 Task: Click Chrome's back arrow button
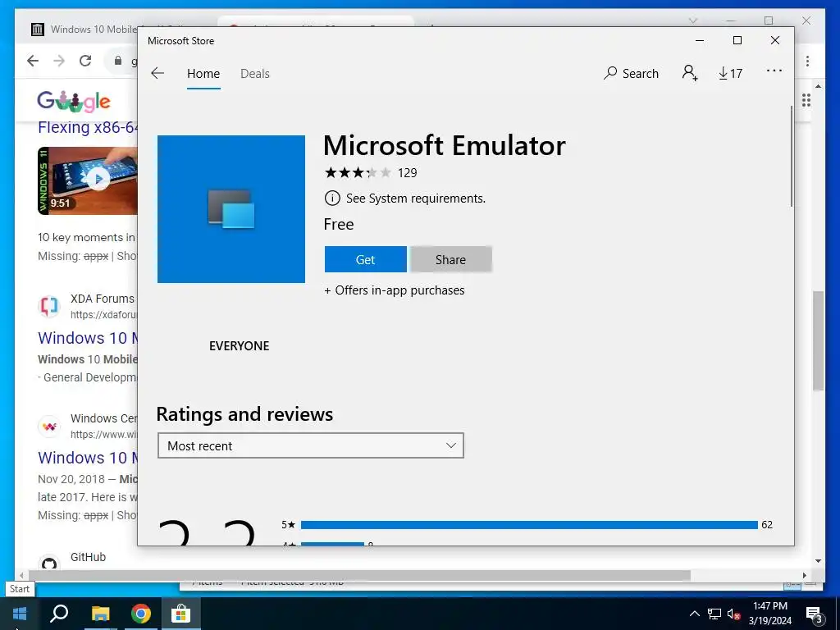click(33, 61)
